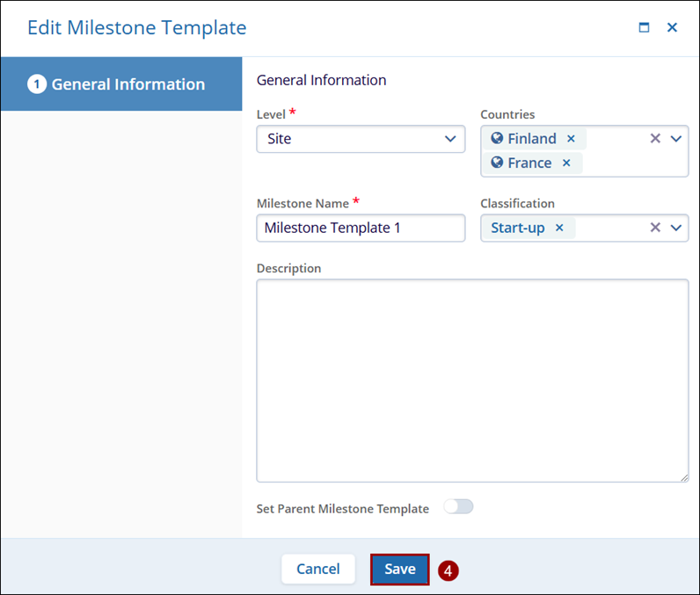The image size is (700, 595).
Task: Clear all Classification selections
Action: [655, 229]
